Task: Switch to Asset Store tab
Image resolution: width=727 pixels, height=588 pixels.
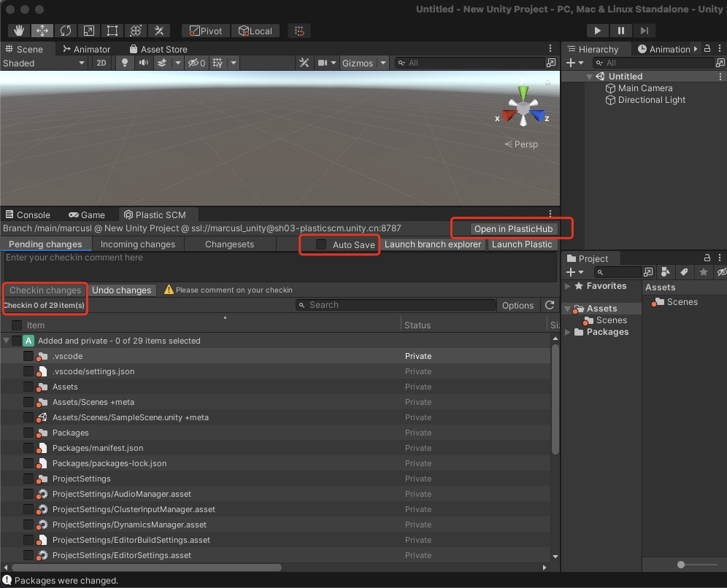Action: point(158,49)
